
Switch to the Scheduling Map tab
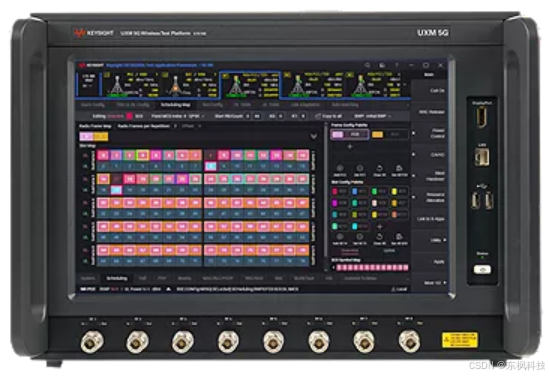tap(176, 105)
